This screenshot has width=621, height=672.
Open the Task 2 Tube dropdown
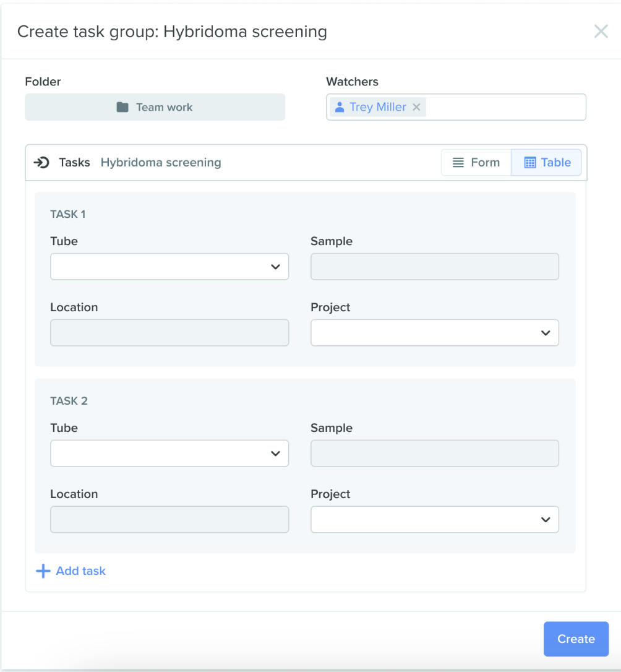point(169,454)
